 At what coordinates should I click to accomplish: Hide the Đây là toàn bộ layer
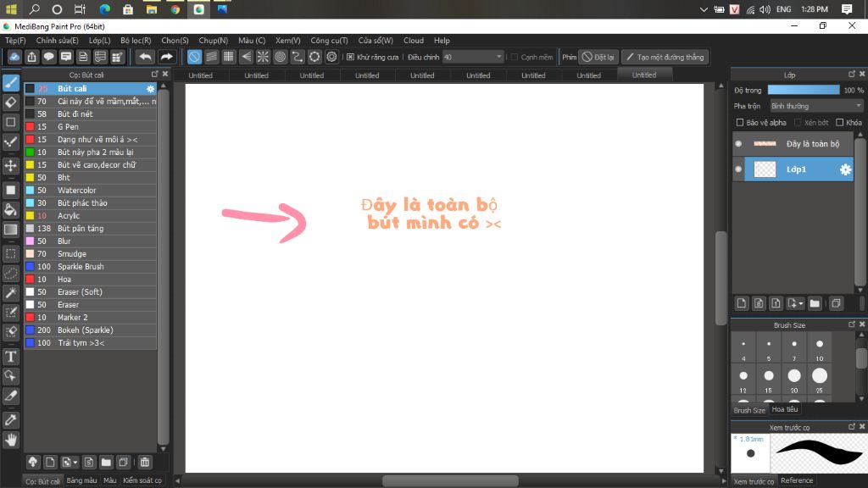(738, 144)
